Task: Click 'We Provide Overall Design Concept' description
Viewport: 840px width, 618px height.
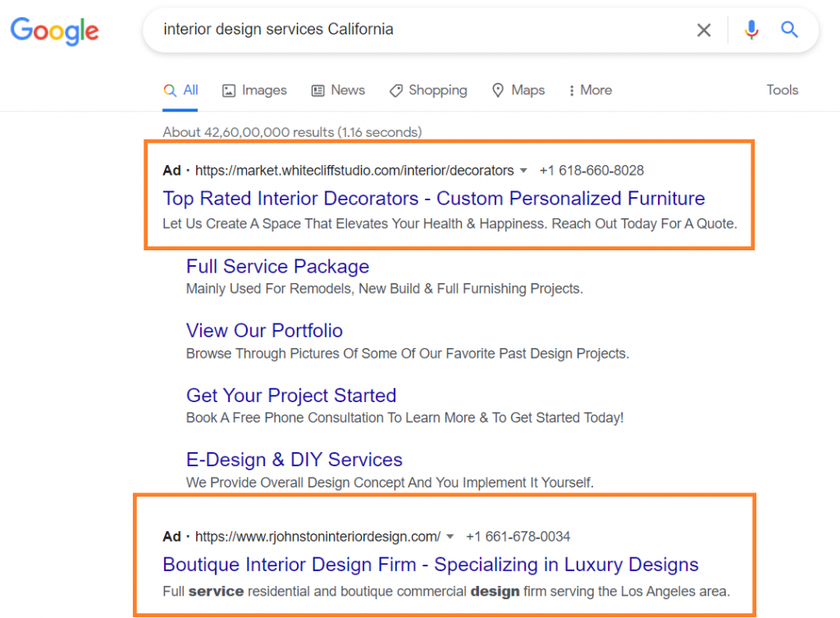Action: coord(390,483)
